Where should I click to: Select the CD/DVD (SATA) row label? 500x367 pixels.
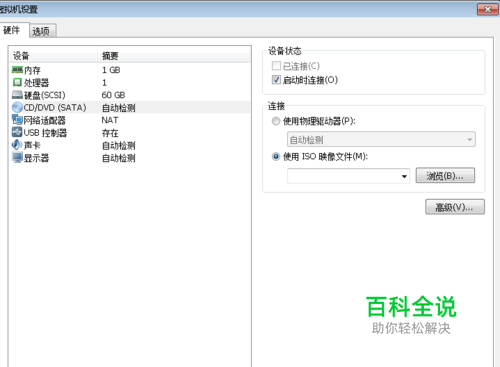tap(55, 108)
